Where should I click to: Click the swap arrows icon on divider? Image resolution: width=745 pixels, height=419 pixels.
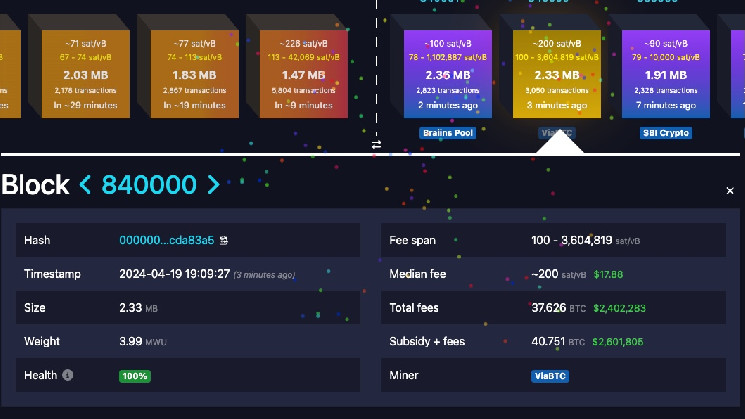point(377,144)
